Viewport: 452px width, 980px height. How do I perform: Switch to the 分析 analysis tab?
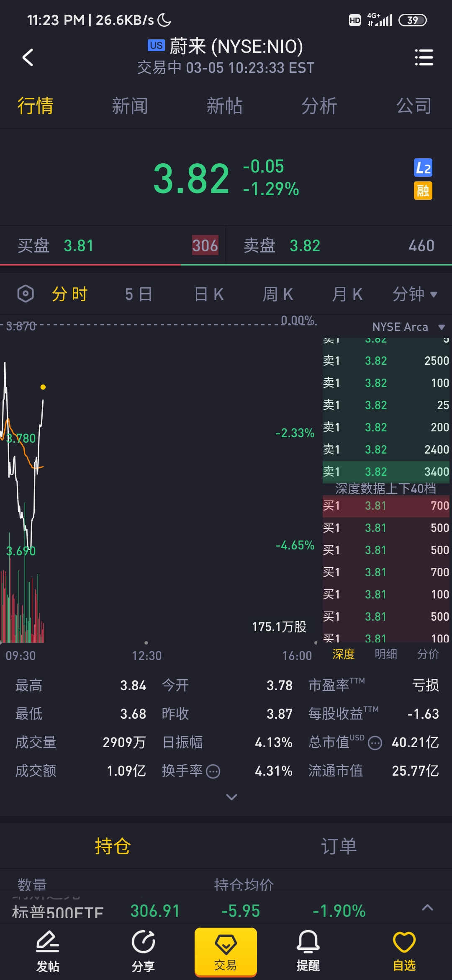[319, 106]
